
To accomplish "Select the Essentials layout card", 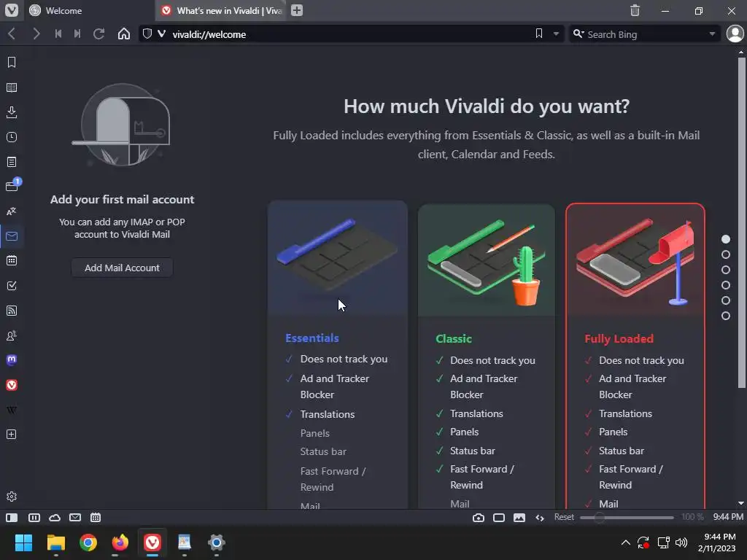I will [x=337, y=355].
